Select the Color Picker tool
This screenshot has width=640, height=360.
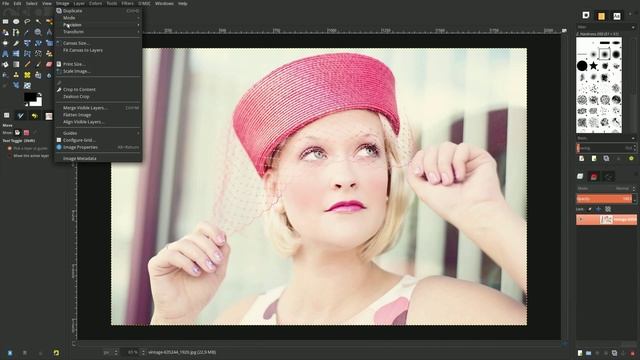pyautogui.click(x=27, y=32)
